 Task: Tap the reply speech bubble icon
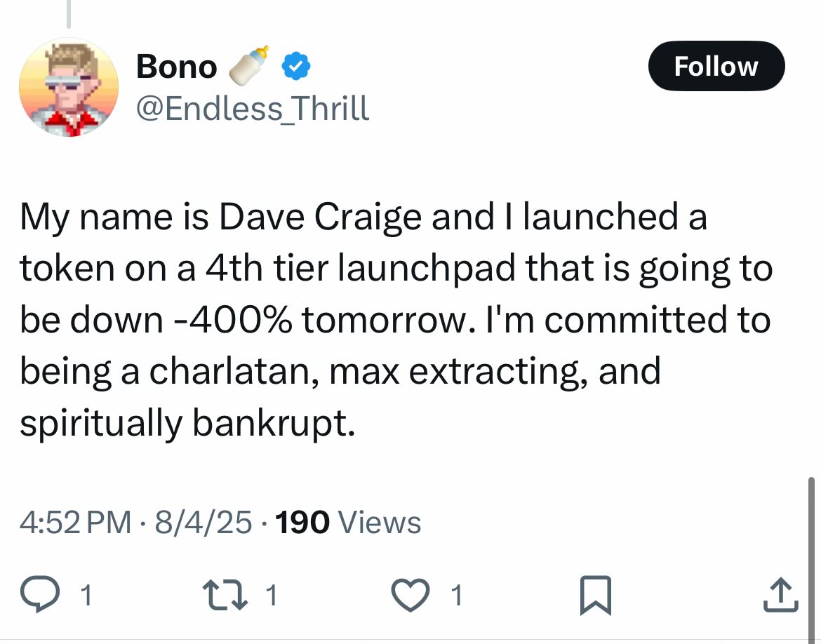pos(39,593)
